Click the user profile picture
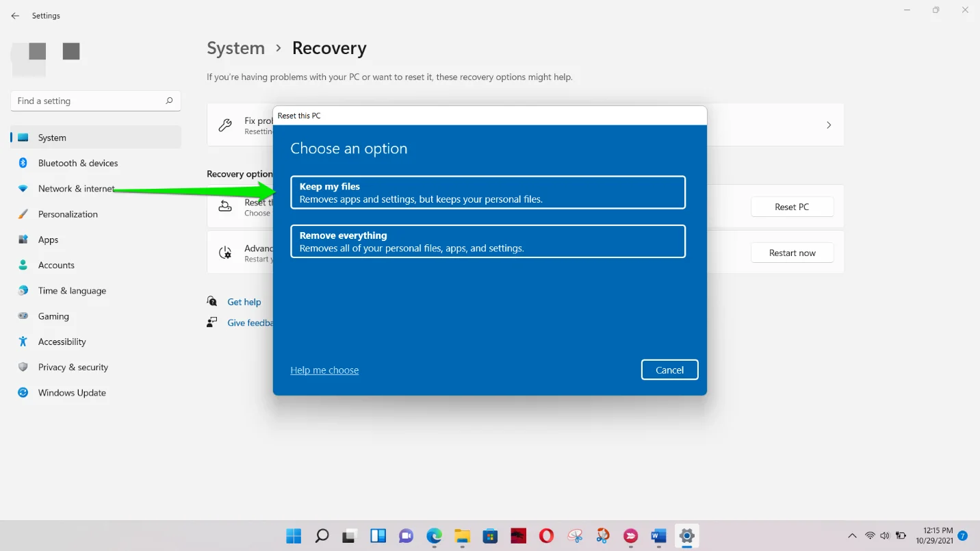 coord(29,58)
